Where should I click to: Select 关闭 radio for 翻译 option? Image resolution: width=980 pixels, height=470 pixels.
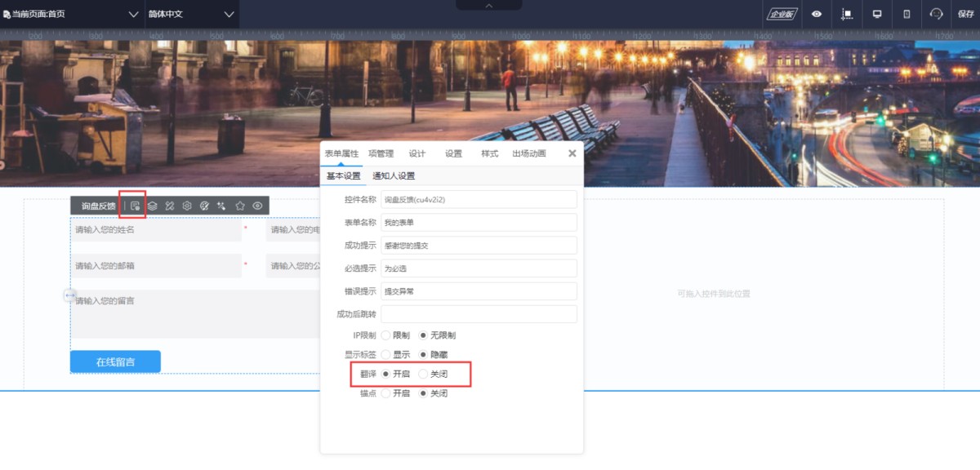(423, 374)
